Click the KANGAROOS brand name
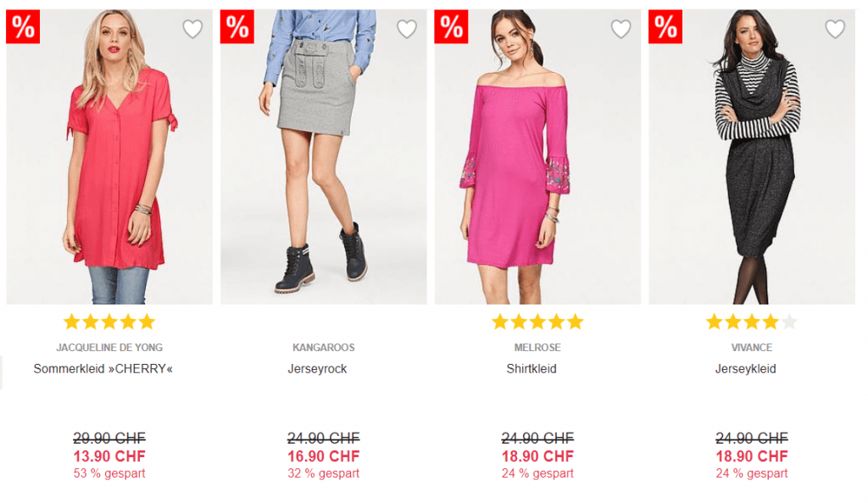868x503 pixels. pyautogui.click(x=323, y=347)
